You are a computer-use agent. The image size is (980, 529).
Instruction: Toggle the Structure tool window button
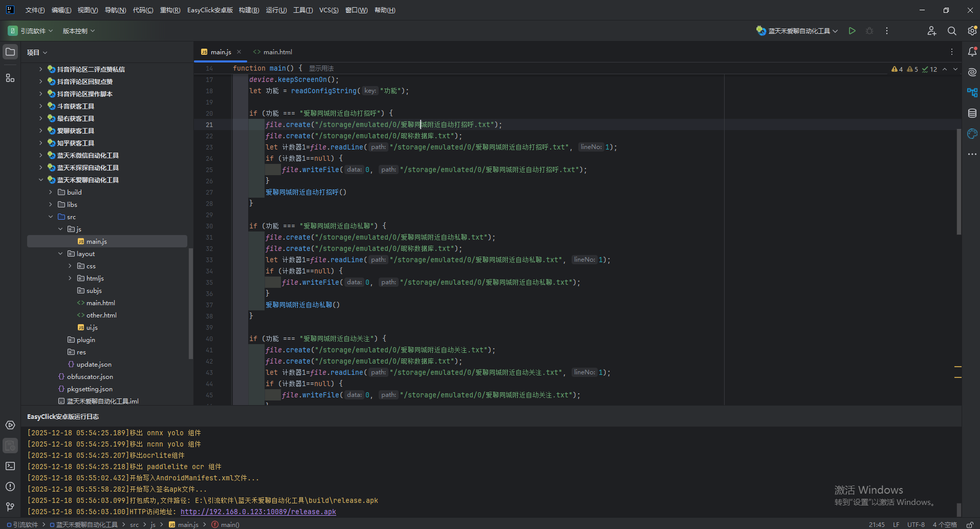coord(10,78)
